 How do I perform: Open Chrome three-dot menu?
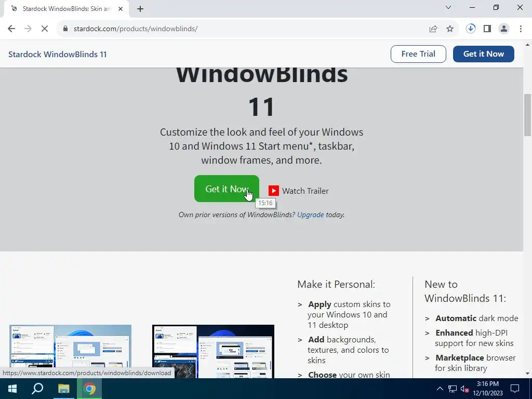click(x=521, y=29)
